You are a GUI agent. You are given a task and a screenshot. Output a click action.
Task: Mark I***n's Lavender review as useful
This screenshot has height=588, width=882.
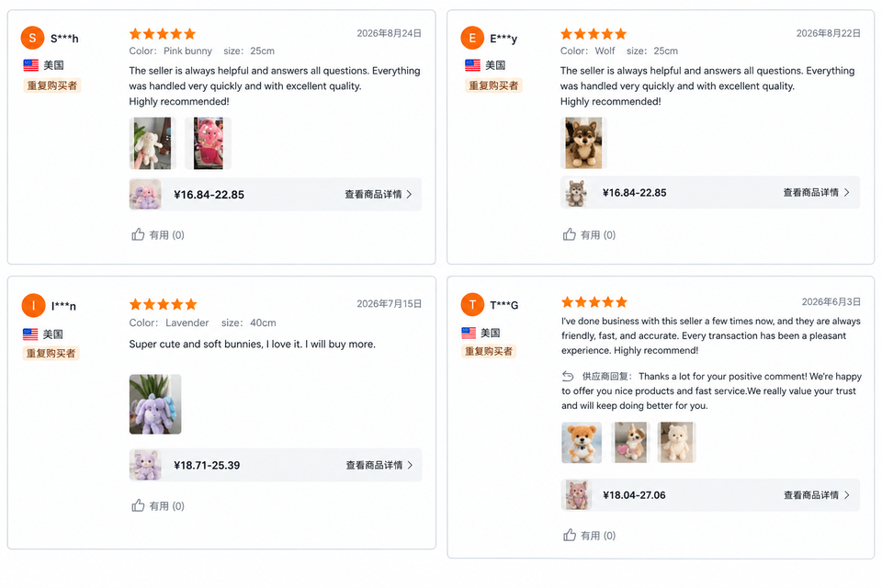[138, 505]
